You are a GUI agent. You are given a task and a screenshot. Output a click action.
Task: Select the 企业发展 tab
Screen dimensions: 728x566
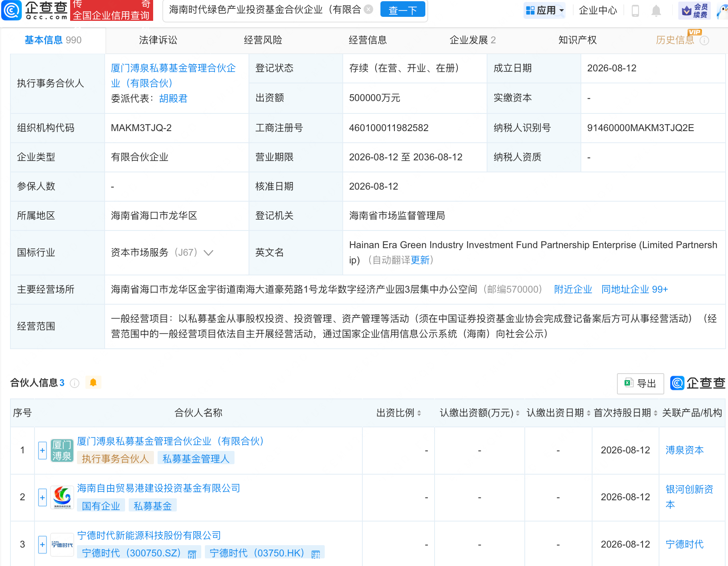click(473, 40)
